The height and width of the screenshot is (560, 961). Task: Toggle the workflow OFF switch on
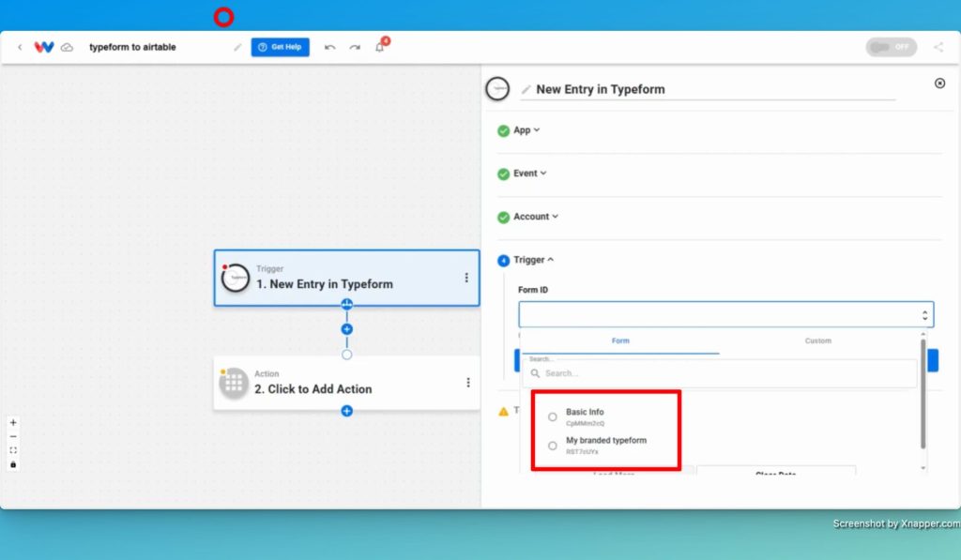tap(892, 47)
